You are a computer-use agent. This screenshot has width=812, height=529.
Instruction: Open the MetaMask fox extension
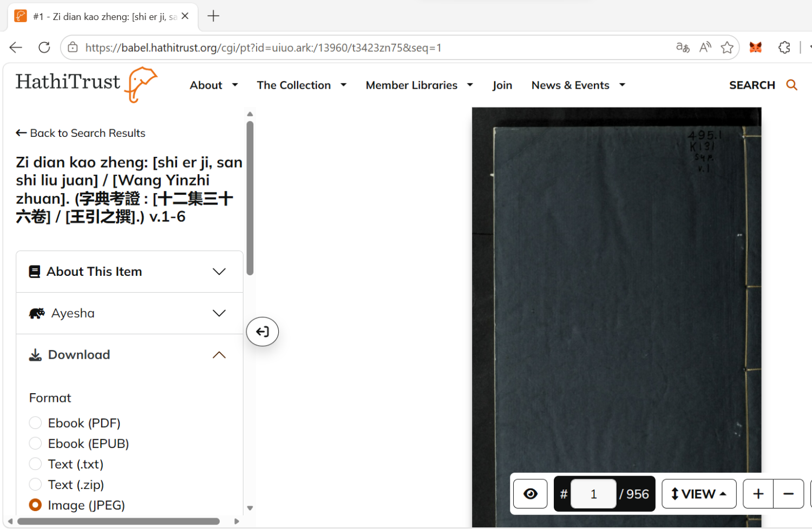pyautogui.click(x=756, y=48)
